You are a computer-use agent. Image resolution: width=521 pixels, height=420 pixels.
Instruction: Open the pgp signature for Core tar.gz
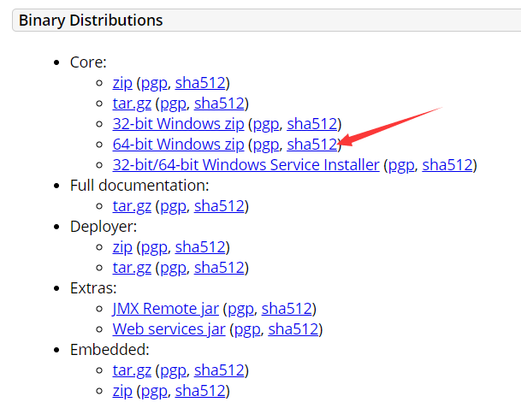click(x=173, y=104)
